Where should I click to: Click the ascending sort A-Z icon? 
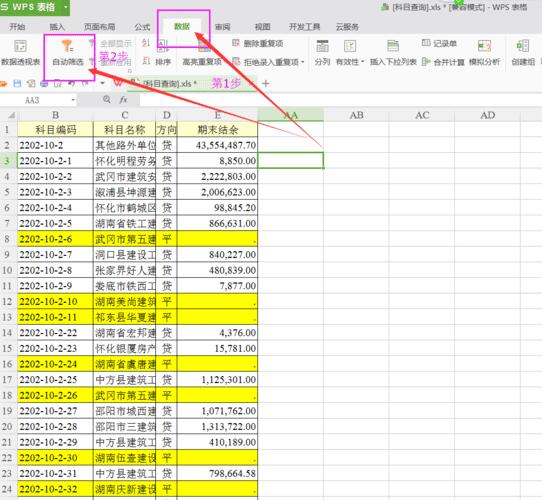(x=146, y=43)
